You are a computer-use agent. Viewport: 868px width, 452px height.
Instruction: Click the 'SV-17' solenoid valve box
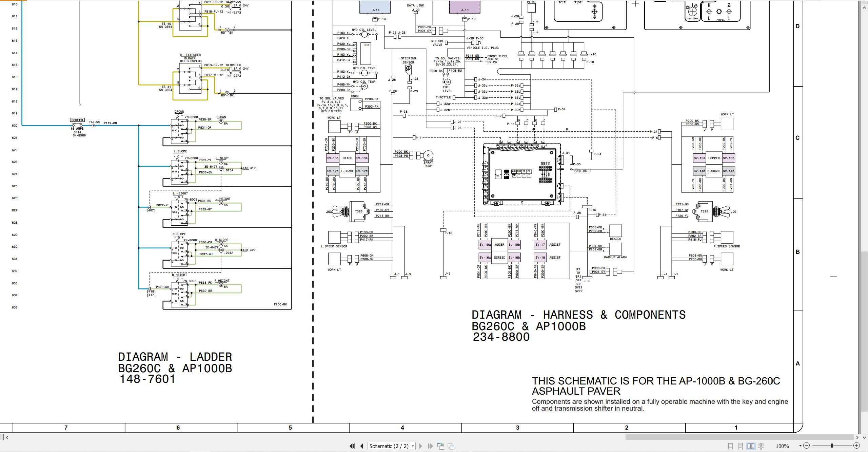(x=540, y=245)
